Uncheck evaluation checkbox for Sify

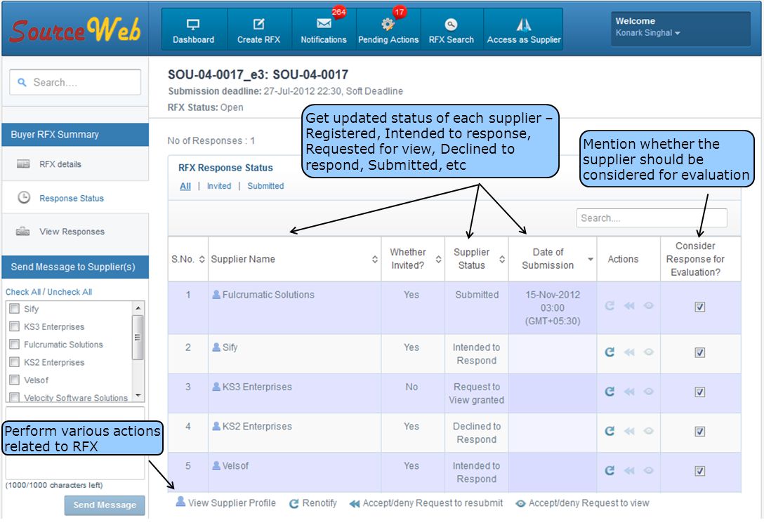pos(699,353)
